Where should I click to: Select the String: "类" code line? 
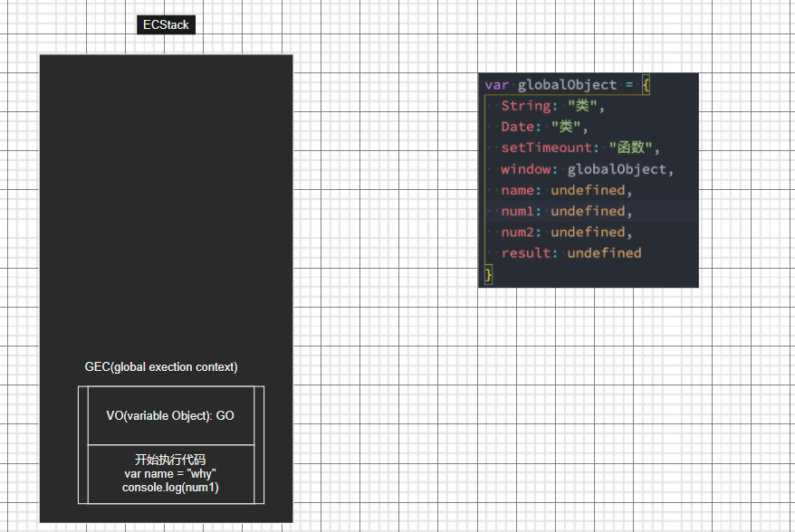(552, 105)
